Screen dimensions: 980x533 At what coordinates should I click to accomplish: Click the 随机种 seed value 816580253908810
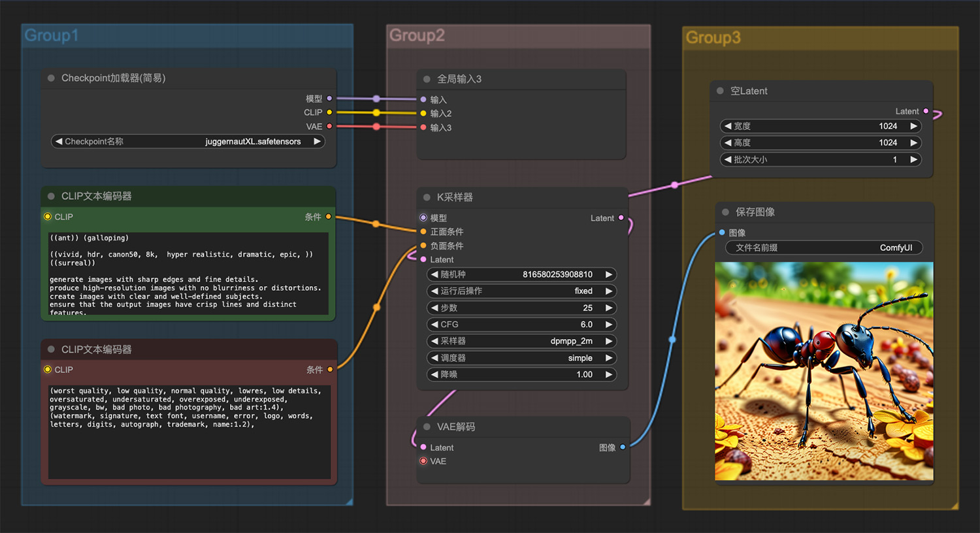pyautogui.click(x=557, y=274)
